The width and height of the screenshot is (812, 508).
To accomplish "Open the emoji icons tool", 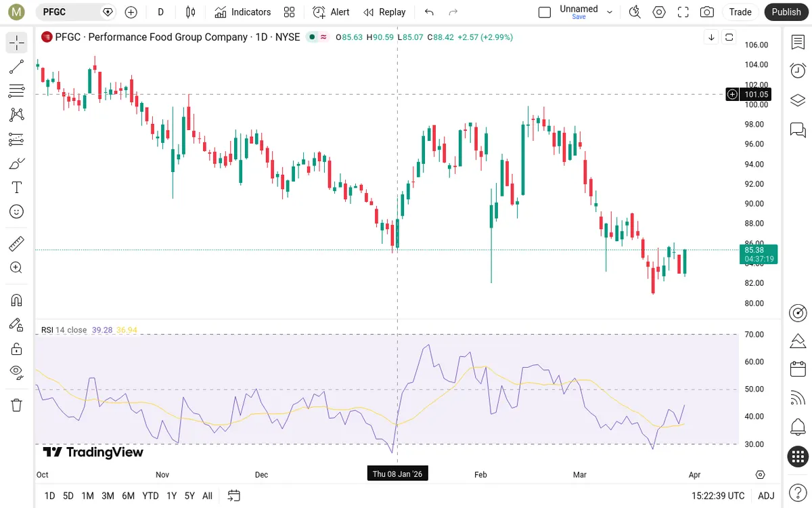I will [17, 212].
